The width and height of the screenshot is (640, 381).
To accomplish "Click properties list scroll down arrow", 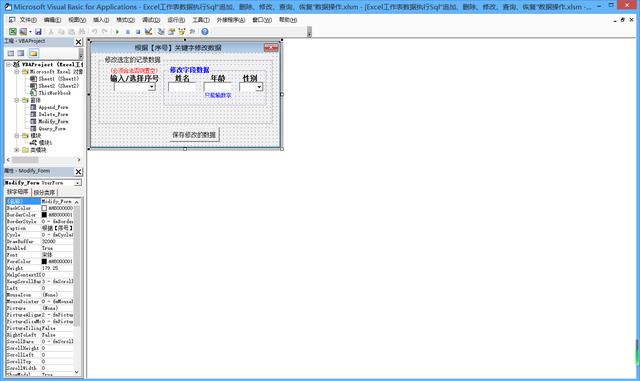I will click(77, 372).
